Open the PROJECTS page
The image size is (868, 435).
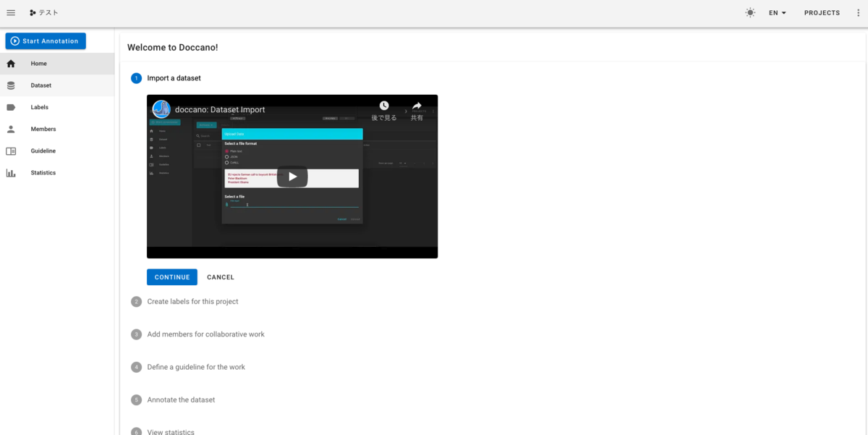point(822,13)
